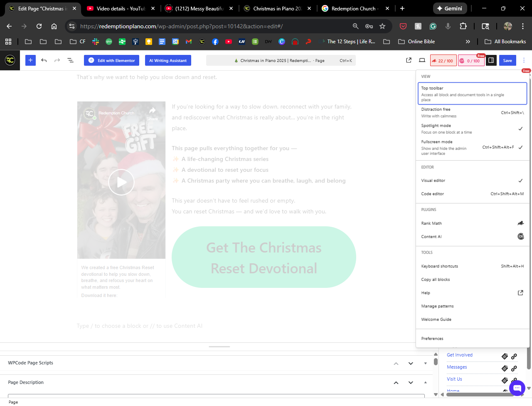Click the device preview laptop icon
This screenshot has width=532, height=406.
[422, 60]
